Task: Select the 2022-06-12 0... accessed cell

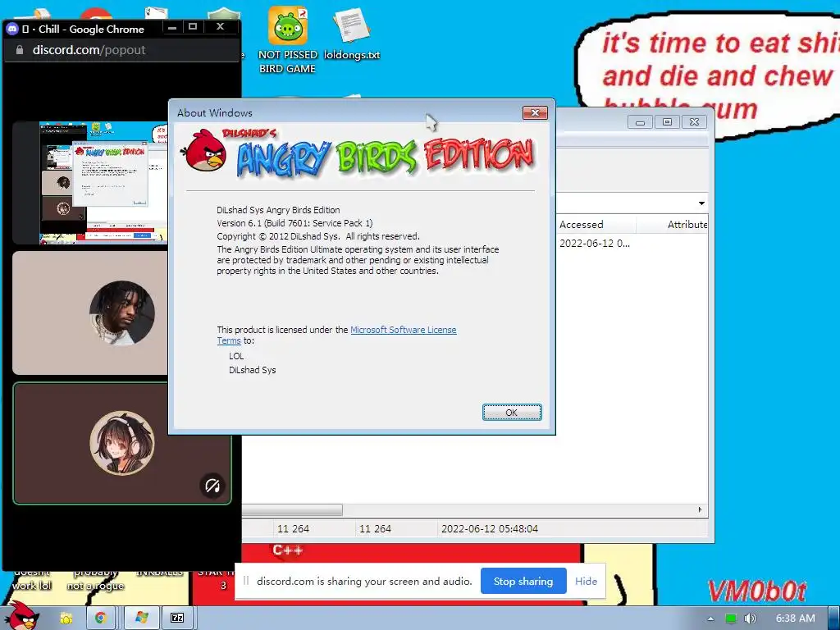Action: click(x=595, y=243)
